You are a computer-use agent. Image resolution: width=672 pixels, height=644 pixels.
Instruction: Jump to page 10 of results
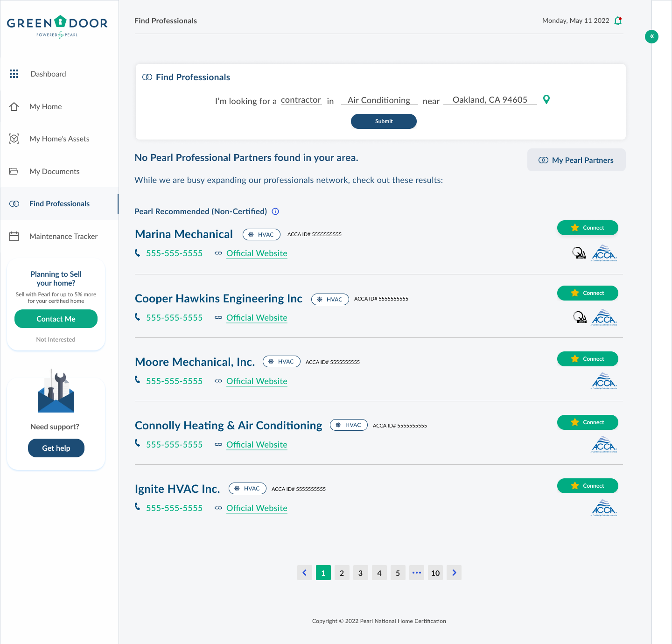coord(435,573)
